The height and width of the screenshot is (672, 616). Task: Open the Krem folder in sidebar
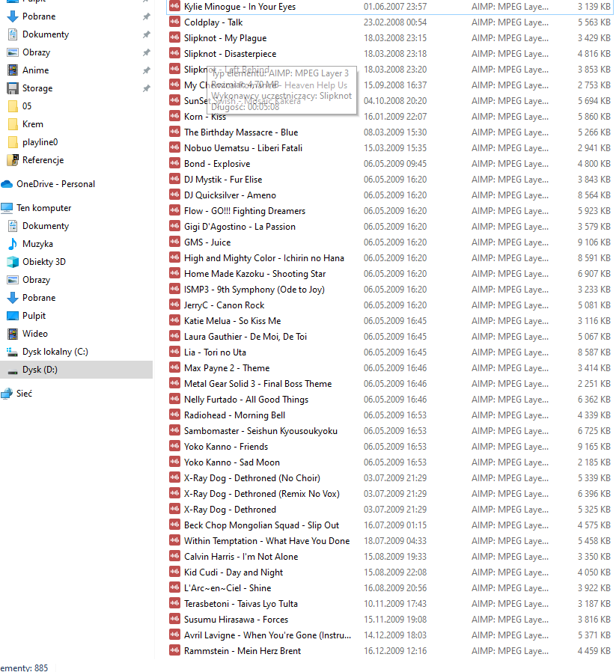coord(32,124)
